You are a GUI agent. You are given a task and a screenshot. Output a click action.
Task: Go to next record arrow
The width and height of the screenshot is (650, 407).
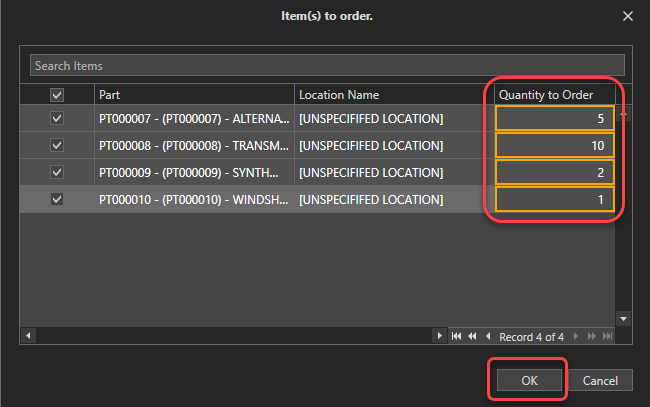[x=577, y=336]
